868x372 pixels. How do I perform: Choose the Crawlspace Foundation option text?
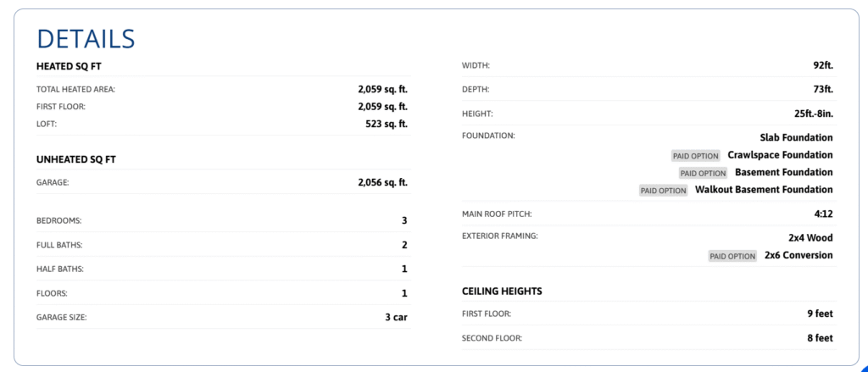tap(780, 155)
